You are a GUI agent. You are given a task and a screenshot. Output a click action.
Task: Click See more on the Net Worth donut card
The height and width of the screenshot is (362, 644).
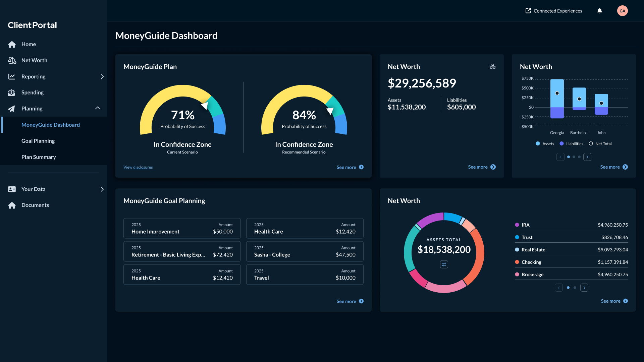click(x=614, y=301)
